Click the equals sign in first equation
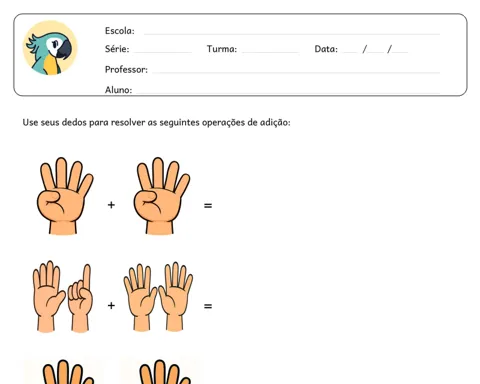 click(208, 206)
